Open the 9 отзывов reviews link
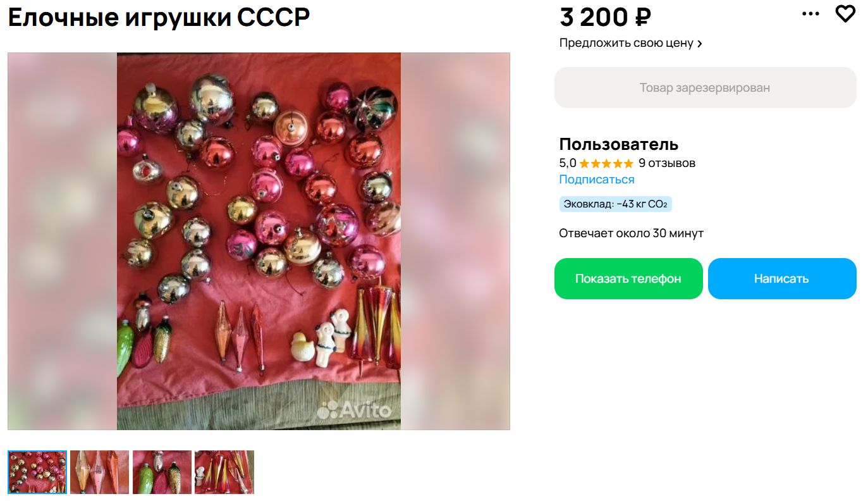868x501 pixels. tap(666, 163)
